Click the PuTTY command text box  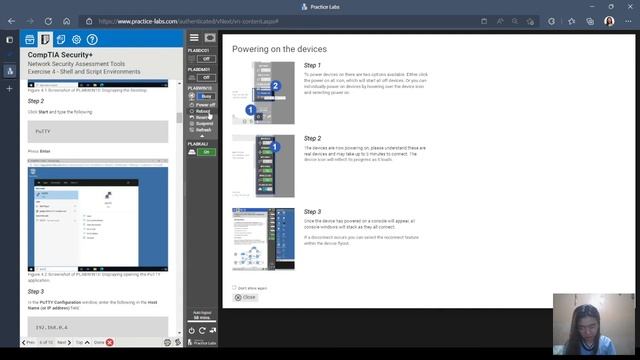[98, 131]
